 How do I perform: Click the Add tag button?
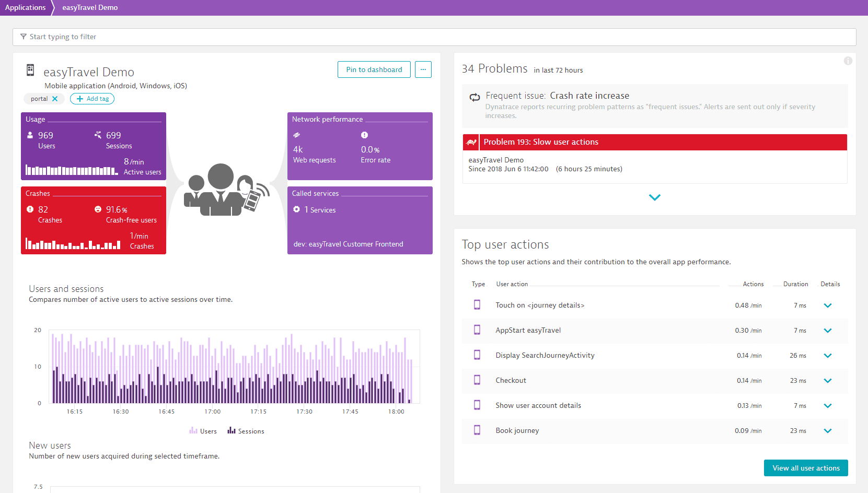[92, 99]
